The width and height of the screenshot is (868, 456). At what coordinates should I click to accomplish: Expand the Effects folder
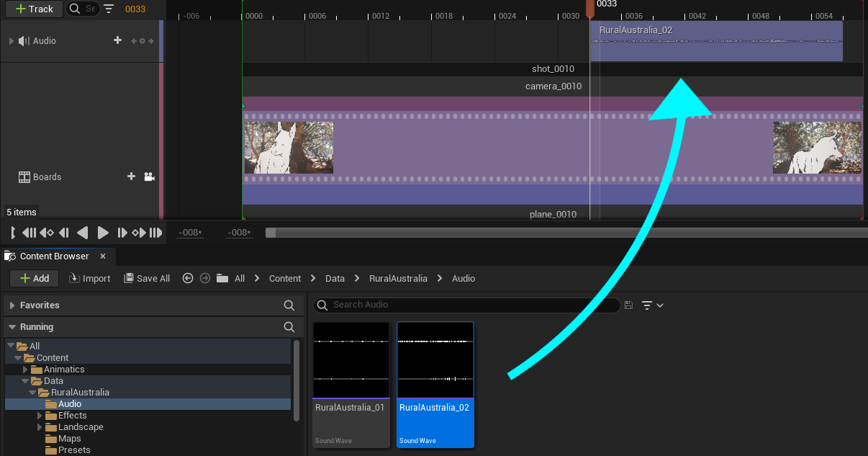coord(40,416)
